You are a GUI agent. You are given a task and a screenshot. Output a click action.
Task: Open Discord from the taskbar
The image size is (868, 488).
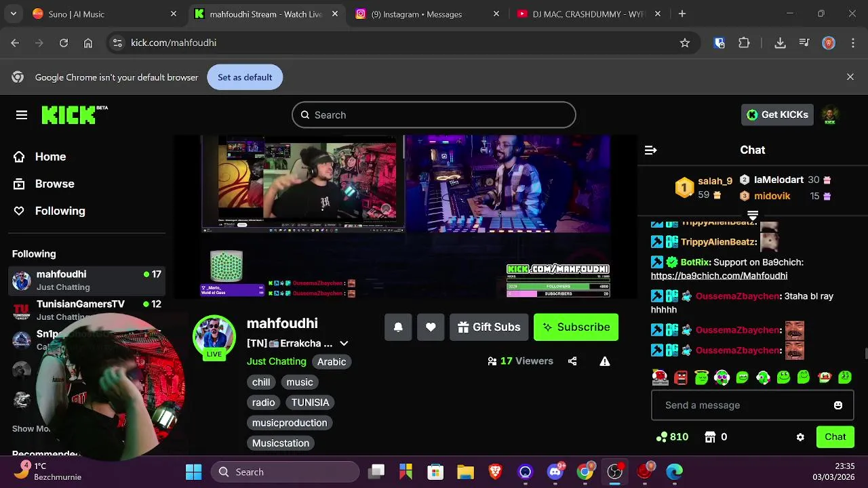[x=555, y=472]
